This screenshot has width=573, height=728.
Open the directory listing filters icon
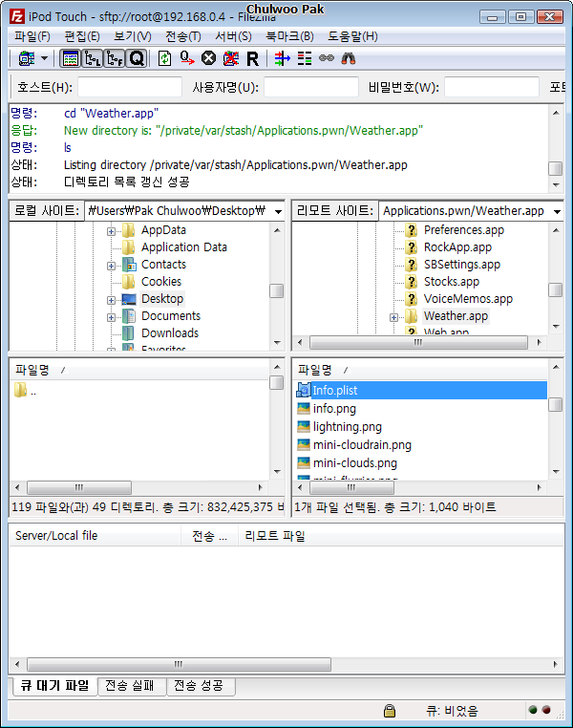click(282, 58)
